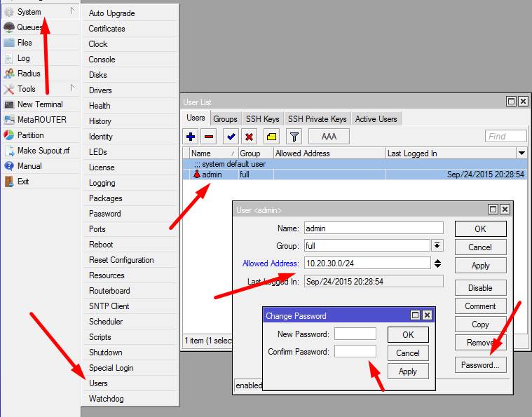Viewport: 532px width, 417px height.
Task: Click the AAA button in User List
Action: (x=329, y=137)
